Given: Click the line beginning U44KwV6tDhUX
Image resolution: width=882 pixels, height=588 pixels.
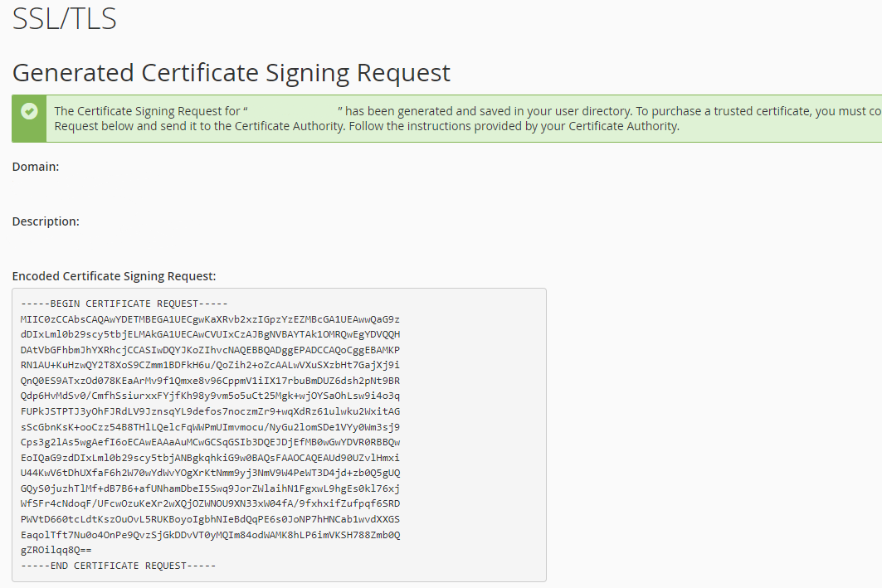Looking at the screenshot, I should pos(211,473).
